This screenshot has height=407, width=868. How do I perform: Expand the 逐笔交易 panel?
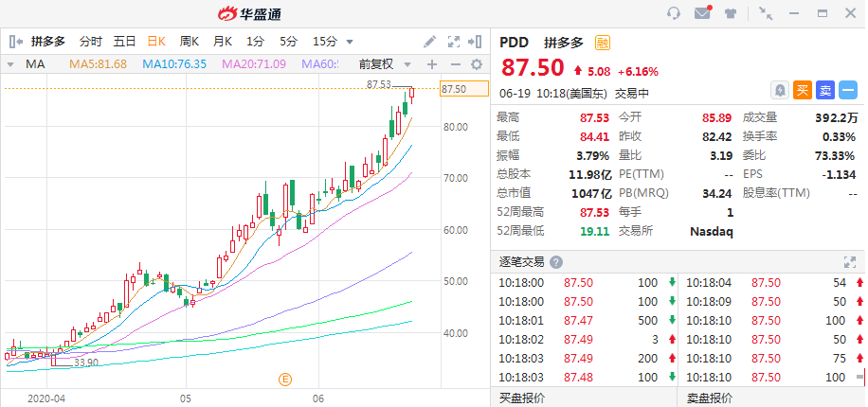(850, 262)
